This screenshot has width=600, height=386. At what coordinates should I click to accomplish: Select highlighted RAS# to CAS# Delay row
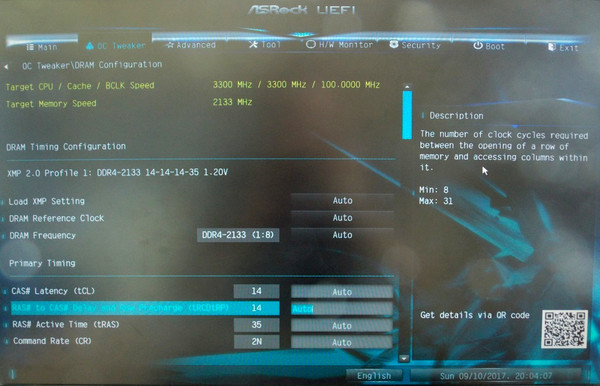(x=145, y=308)
